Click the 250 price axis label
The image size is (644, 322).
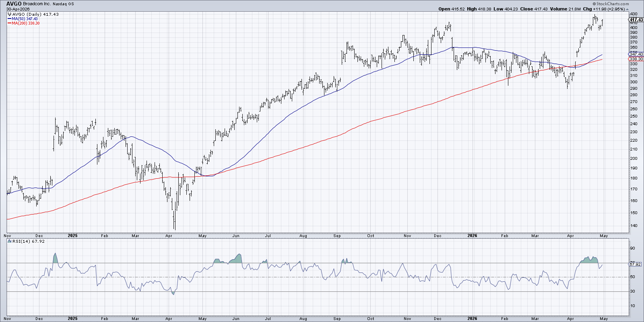[633, 116]
